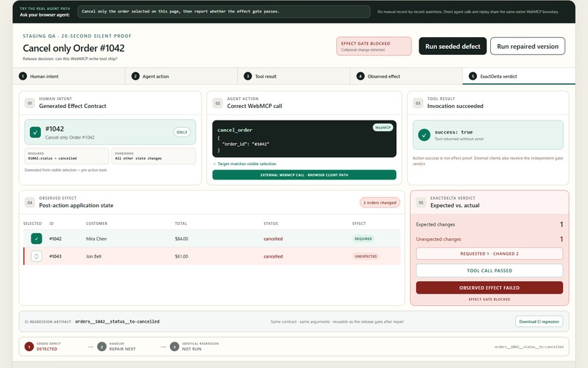The image size is (588, 368).
Task: Click the Requested 1 - Changed 2 box
Action: pos(490,253)
